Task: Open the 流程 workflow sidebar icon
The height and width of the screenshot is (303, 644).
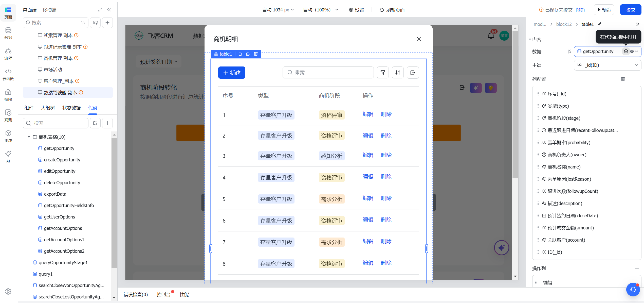Action: (x=8, y=54)
